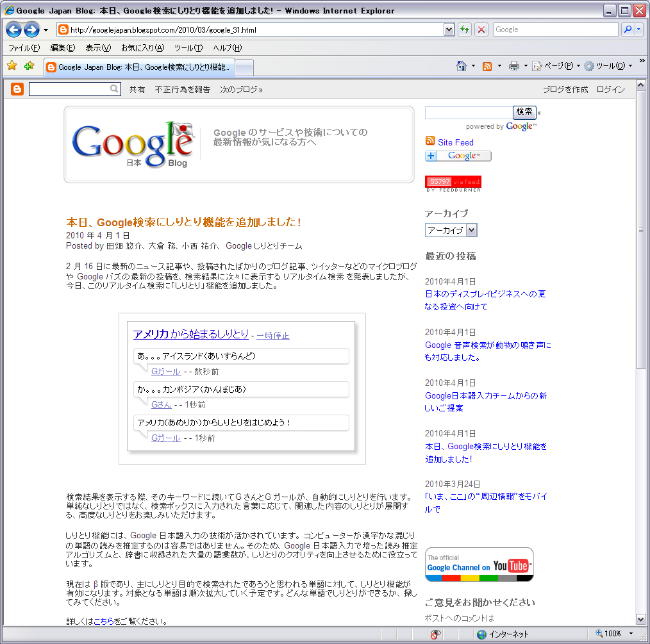Click the 共有 link in Blogger navbar
This screenshot has width=650, height=644.
[x=137, y=90]
